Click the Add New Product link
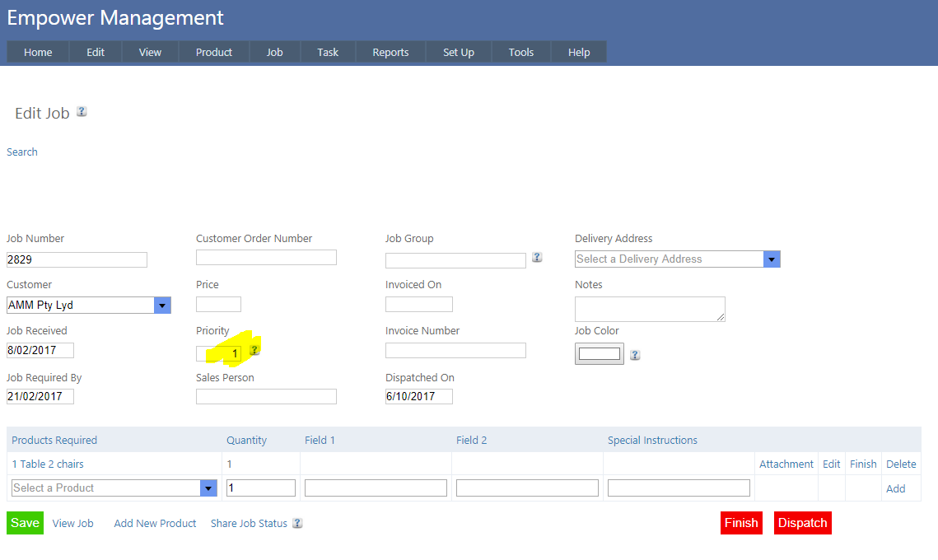Viewport: 938px width, 560px height. coord(155,523)
